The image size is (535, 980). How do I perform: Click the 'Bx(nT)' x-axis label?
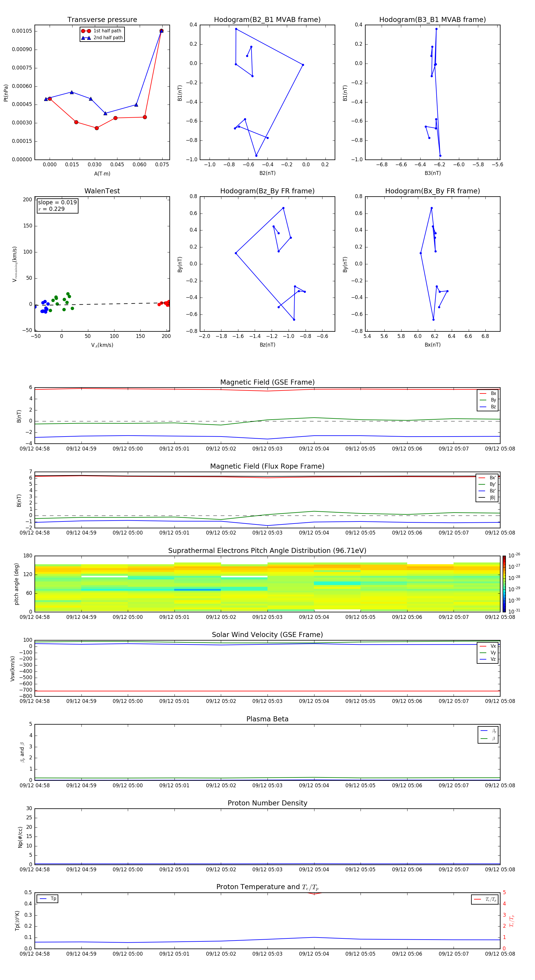tap(432, 345)
